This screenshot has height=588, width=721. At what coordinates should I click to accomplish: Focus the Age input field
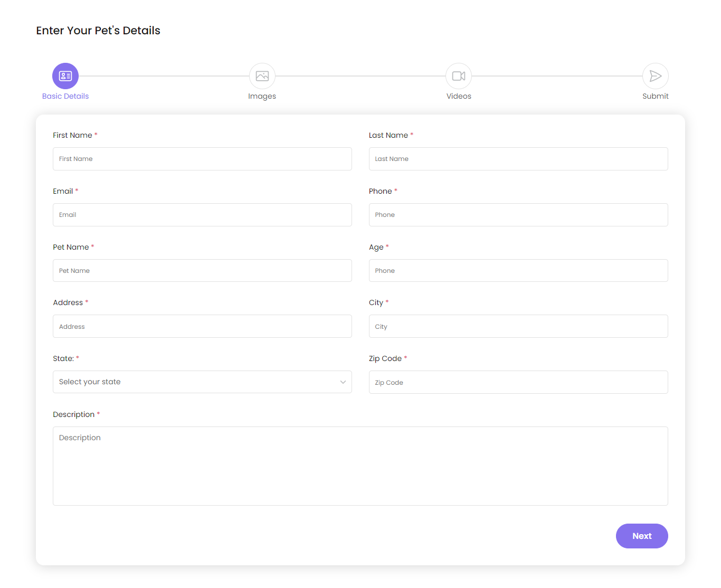(518, 270)
